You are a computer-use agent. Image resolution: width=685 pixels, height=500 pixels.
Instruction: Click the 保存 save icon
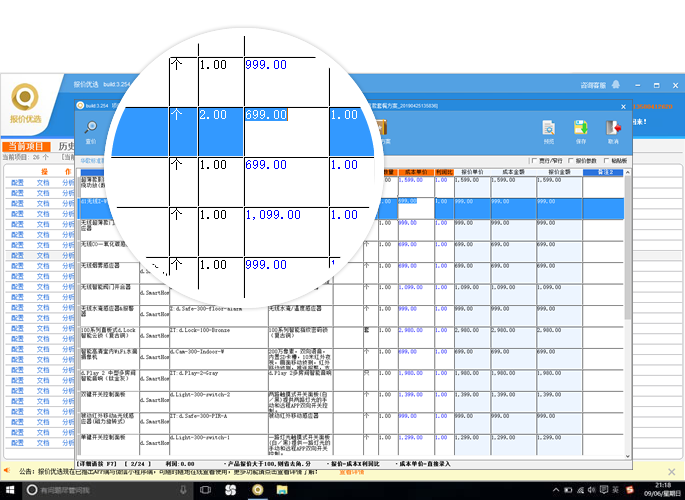pyautogui.click(x=580, y=128)
